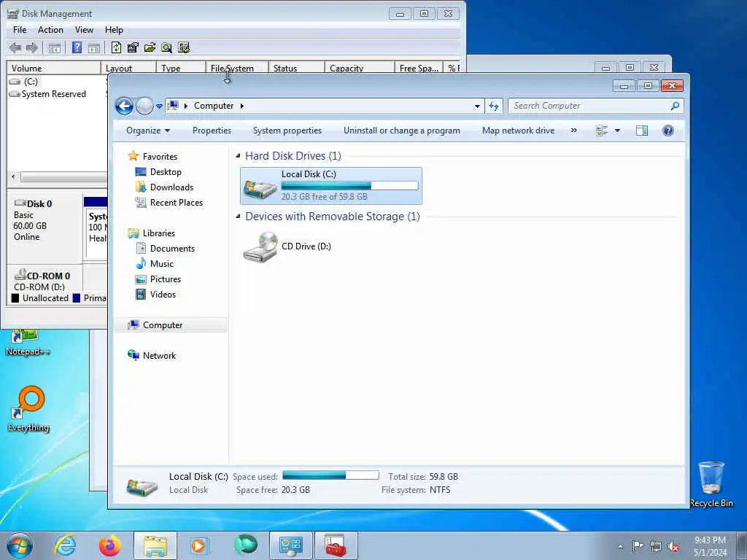Select Local Disk (C:) drive tile
747x560 pixels.
[x=331, y=186]
